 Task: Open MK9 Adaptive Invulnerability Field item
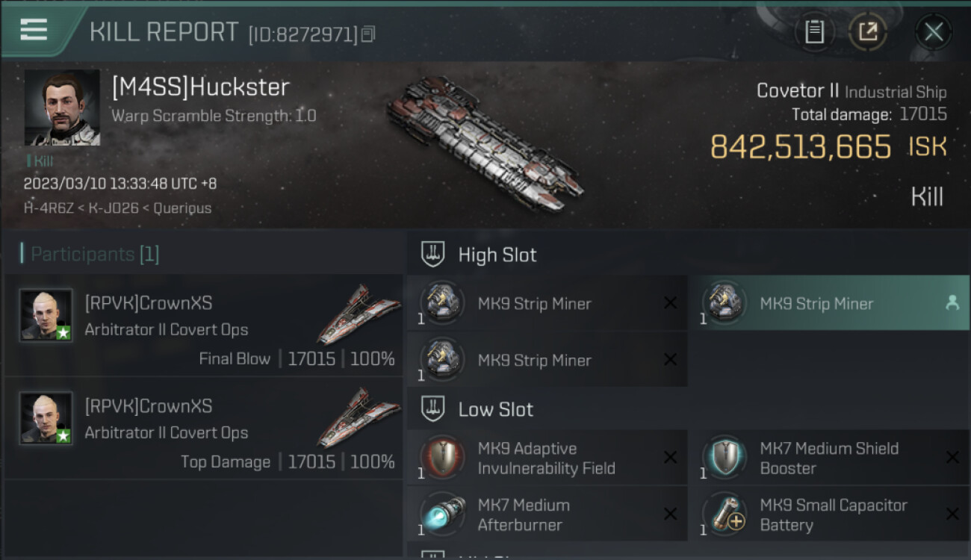(546, 458)
